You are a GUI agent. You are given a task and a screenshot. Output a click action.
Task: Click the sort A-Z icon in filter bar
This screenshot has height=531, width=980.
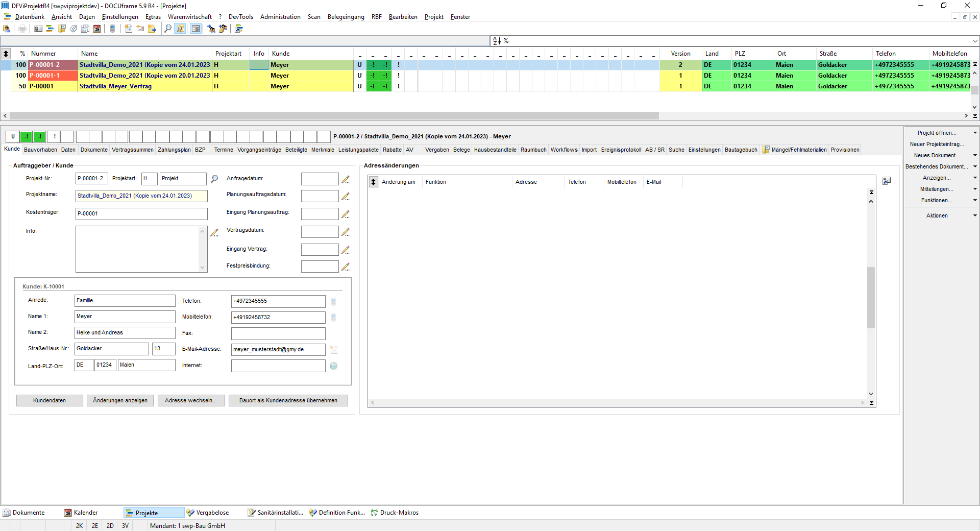pyautogui.click(x=496, y=41)
